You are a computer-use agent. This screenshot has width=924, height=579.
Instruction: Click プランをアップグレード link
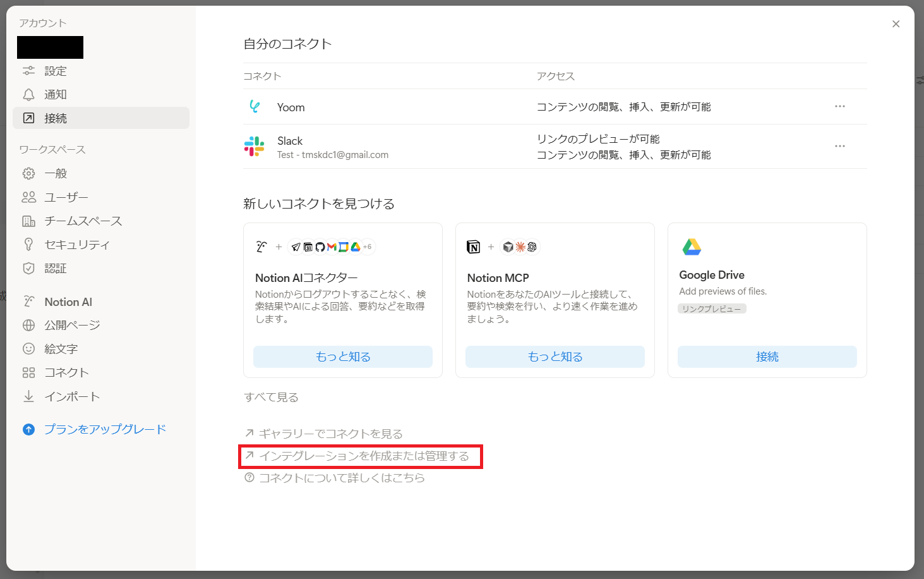click(x=105, y=430)
